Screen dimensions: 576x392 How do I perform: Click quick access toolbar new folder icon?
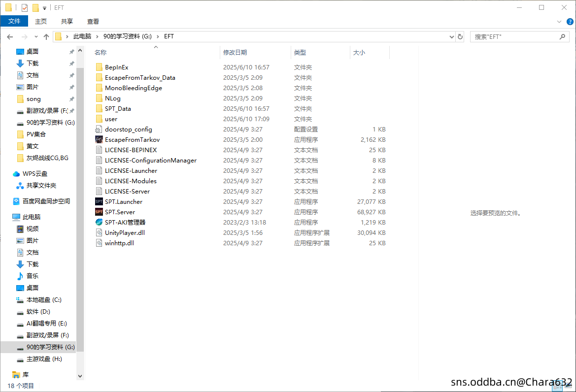coord(35,7)
